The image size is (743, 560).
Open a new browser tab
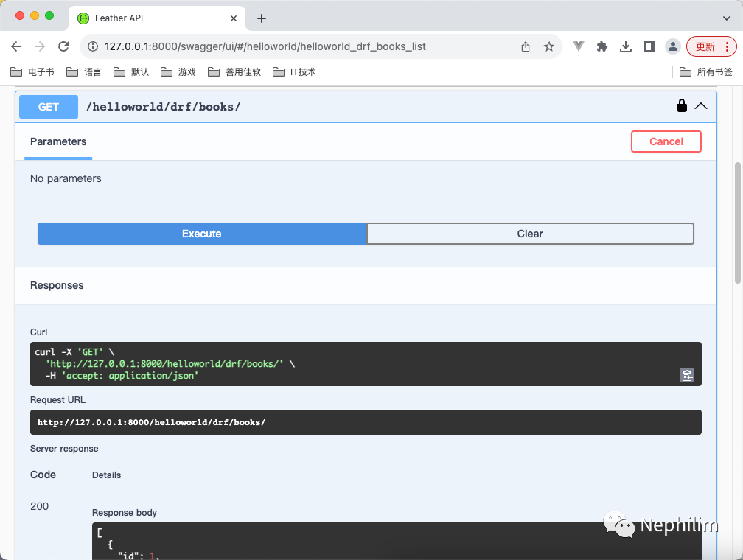tap(261, 18)
